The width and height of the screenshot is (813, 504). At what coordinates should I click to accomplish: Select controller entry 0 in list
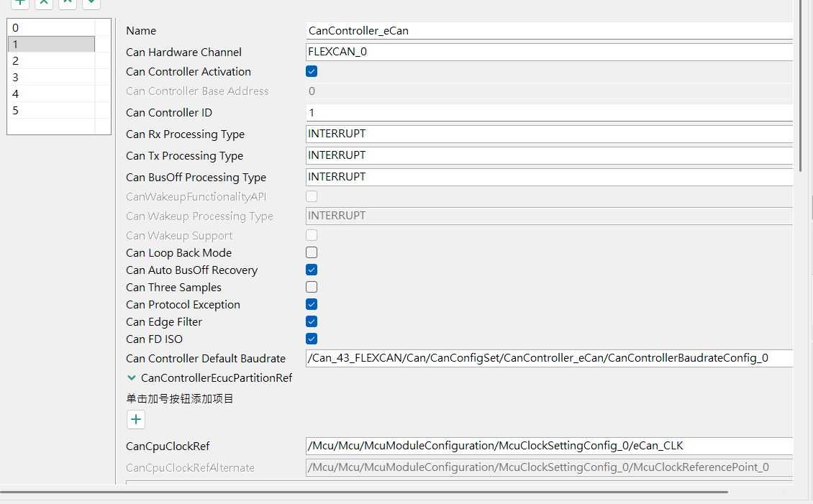51,28
